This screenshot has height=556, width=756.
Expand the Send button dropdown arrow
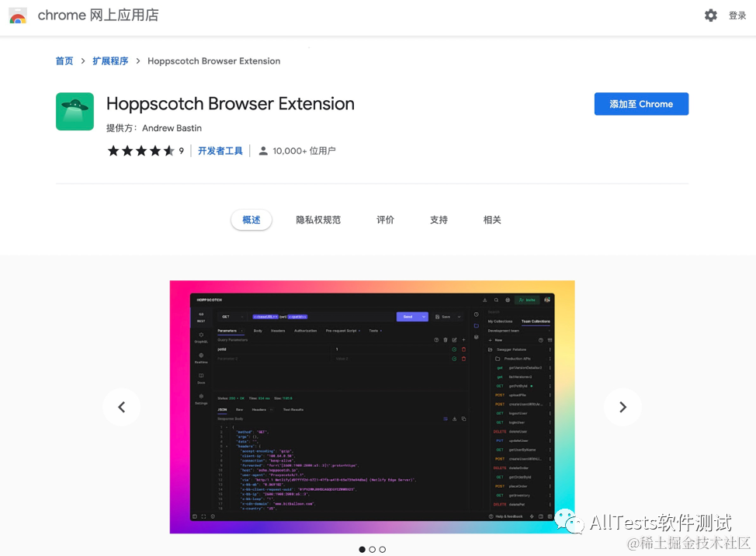pos(423,317)
